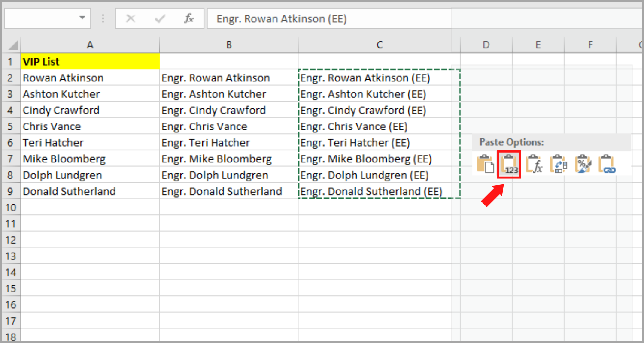
Task: Select the Paste Values (123) option
Action: pos(509,164)
